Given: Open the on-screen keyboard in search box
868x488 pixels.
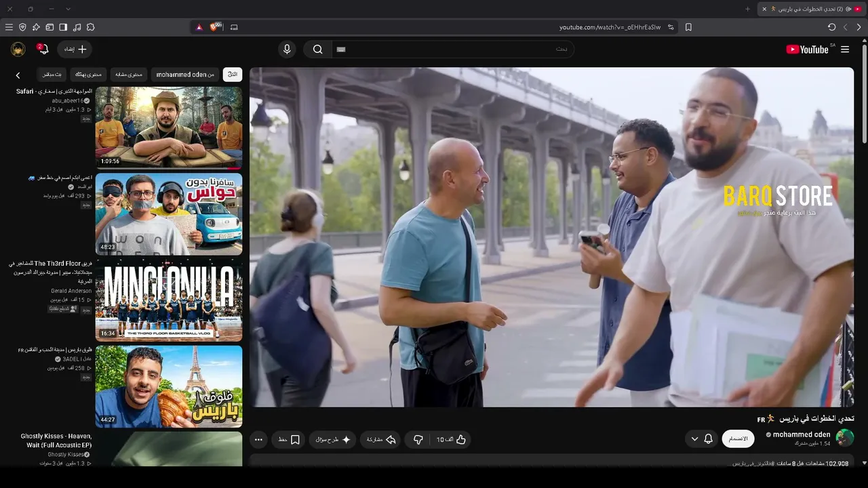Looking at the screenshot, I should click(341, 49).
